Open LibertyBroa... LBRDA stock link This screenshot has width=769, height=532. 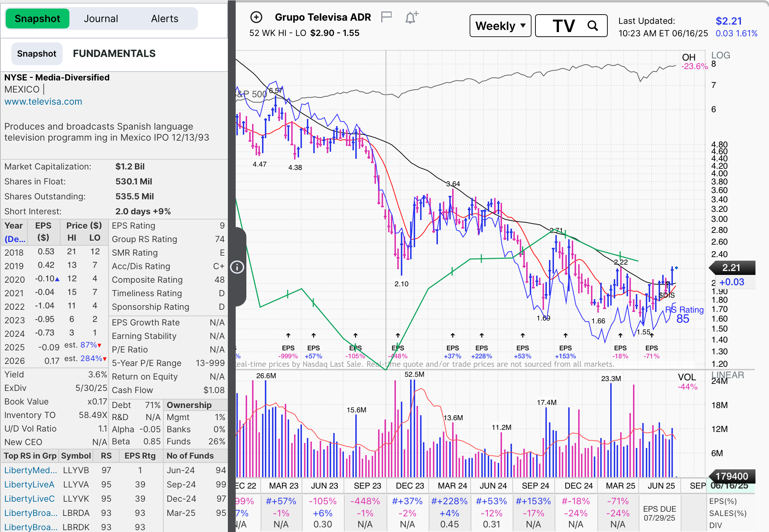point(31,513)
